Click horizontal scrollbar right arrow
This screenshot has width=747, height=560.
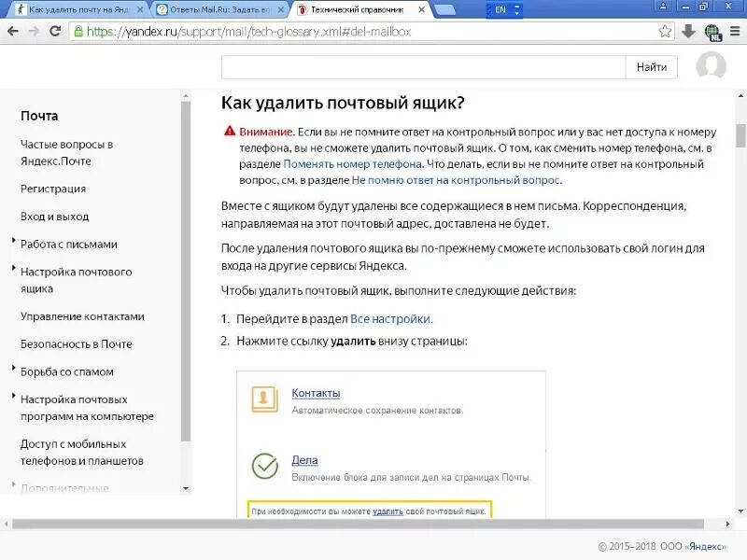pyautogui.click(x=727, y=525)
